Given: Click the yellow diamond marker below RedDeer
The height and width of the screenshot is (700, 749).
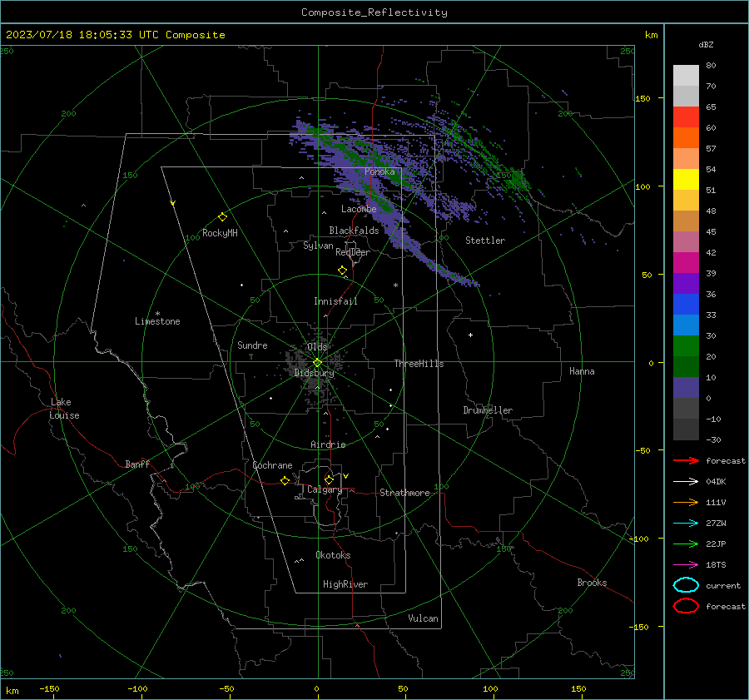Looking at the screenshot, I should click(x=342, y=271).
